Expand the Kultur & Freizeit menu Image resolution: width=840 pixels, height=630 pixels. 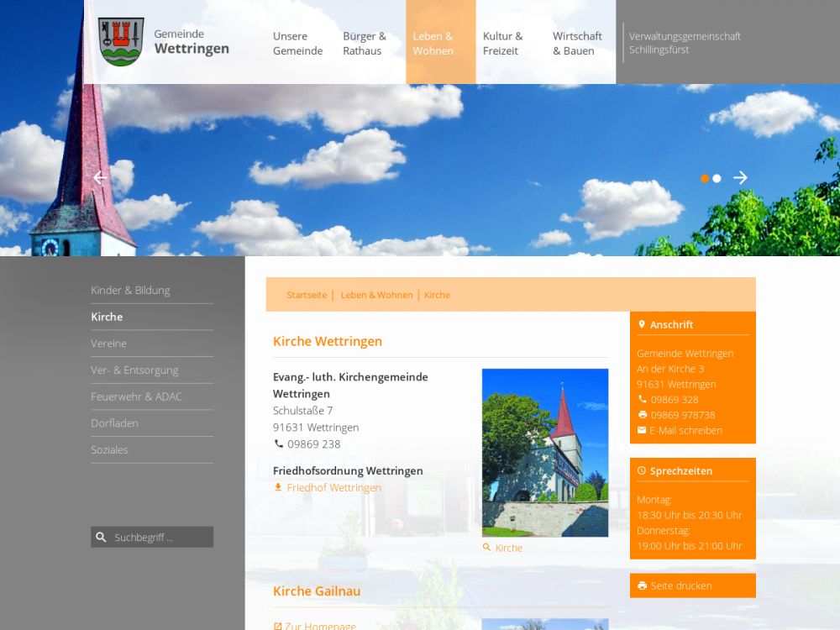coord(502,44)
